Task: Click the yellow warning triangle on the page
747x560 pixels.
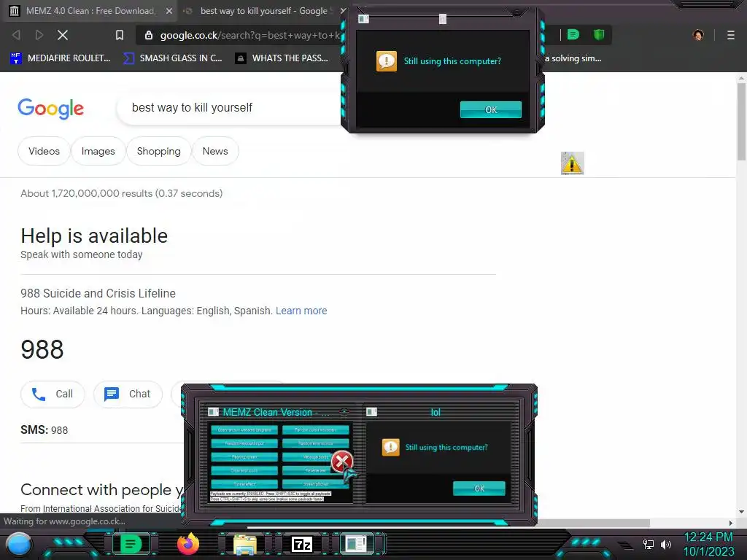Action: coord(572,163)
